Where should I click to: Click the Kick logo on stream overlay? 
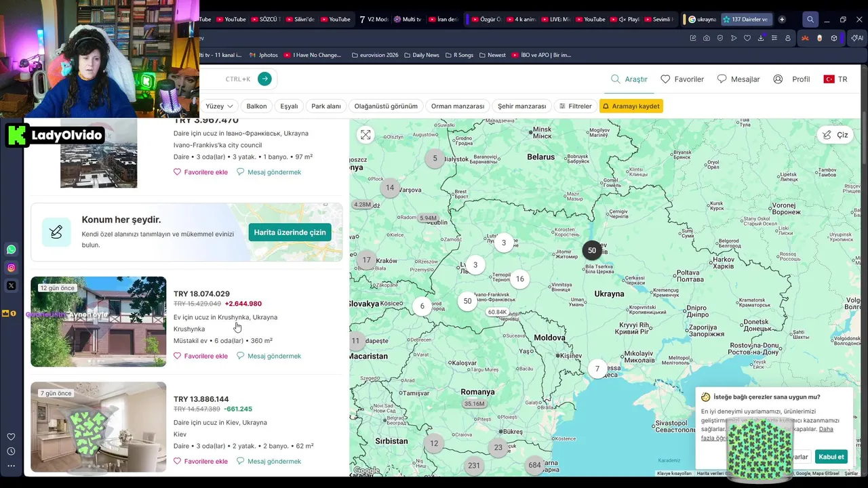click(16, 135)
